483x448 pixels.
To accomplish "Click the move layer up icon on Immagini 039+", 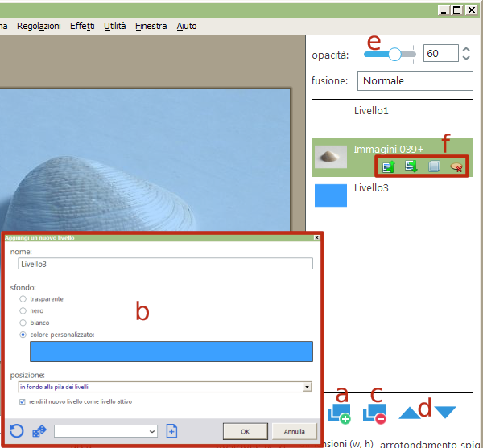I will pyautogui.click(x=388, y=166).
